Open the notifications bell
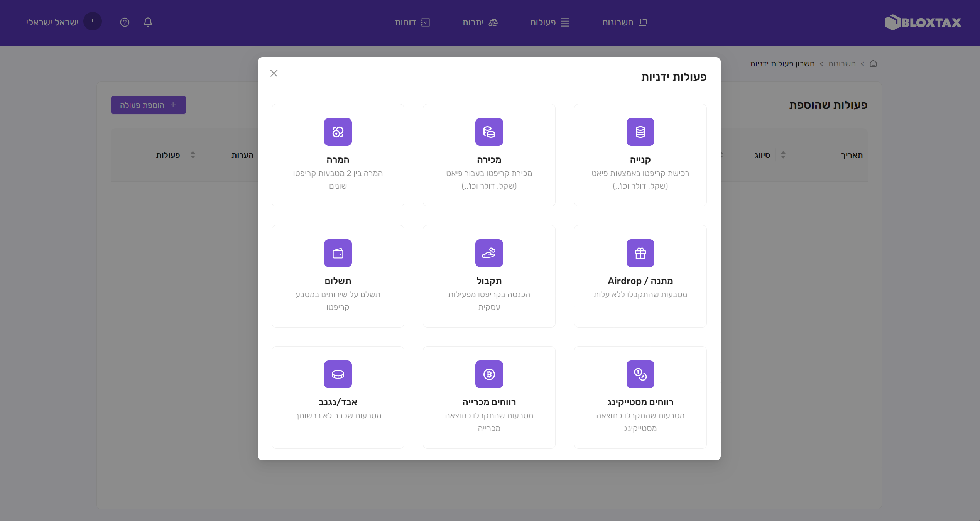 (148, 22)
